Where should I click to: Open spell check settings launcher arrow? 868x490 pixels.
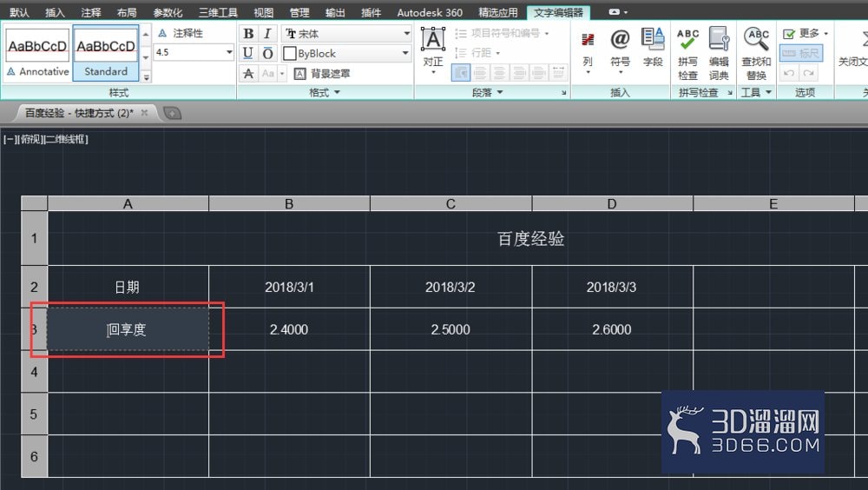[730, 93]
